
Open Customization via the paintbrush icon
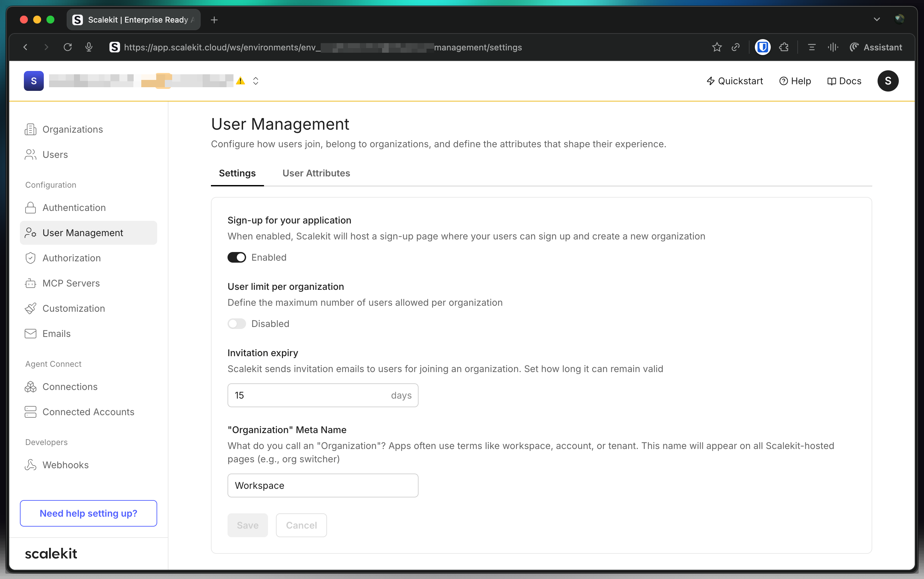click(x=30, y=309)
